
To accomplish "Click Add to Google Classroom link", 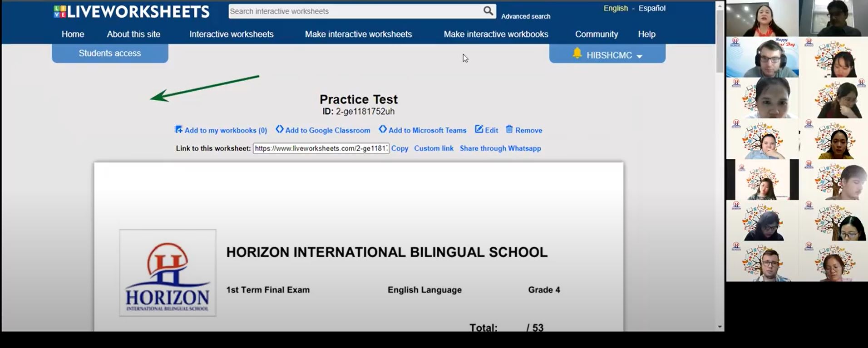I will 328,130.
